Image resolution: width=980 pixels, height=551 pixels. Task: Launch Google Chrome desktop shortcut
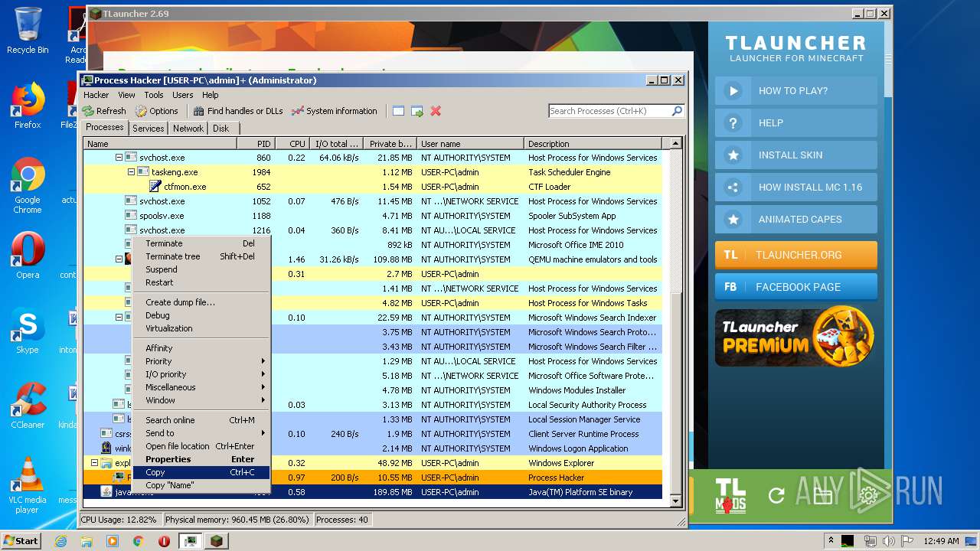tap(28, 185)
